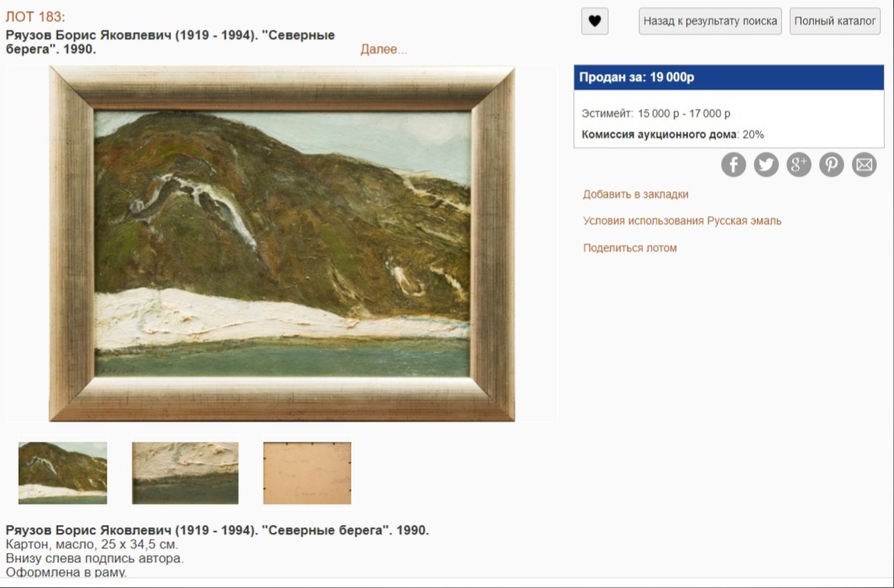Image resolution: width=894 pixels, height=588 pixels.
Task: Open Полный каталог
Action: (x=835, y=21)
